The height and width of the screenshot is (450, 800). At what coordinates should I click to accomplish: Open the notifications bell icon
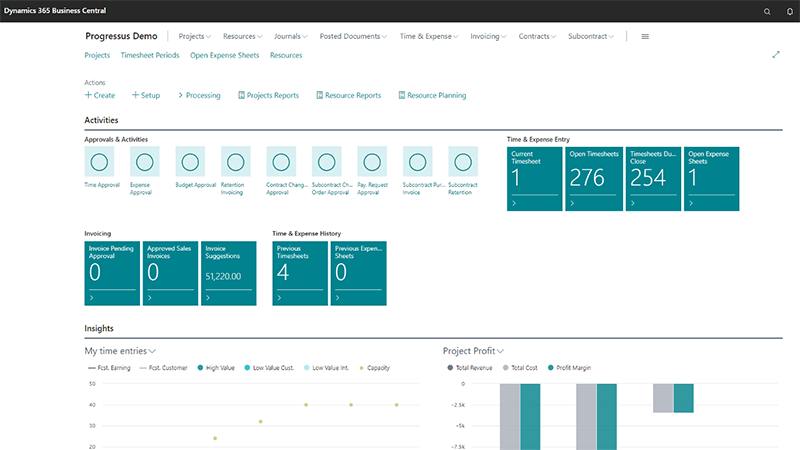click(790, 11)
